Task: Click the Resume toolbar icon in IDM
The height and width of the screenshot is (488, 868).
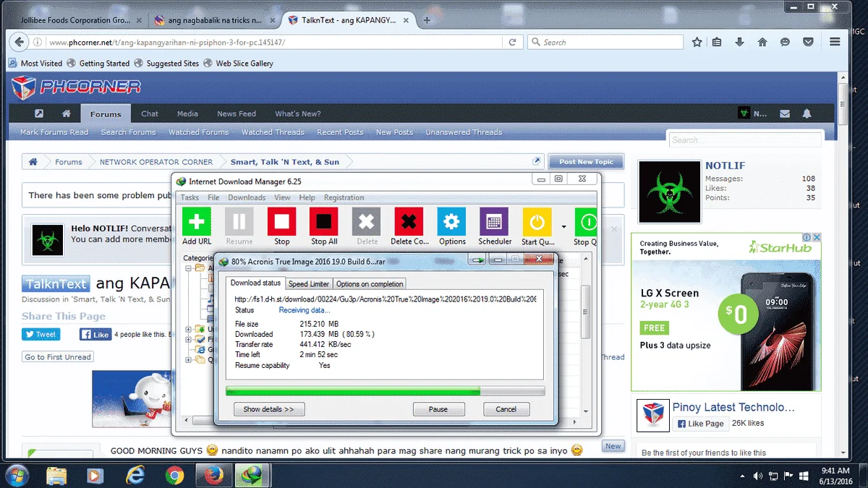Action: click(239, 221)
